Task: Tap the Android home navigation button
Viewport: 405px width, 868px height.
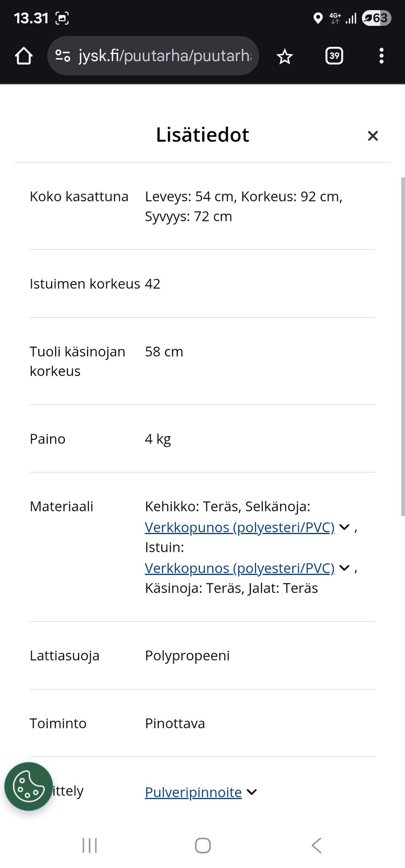Action: tap(202, 845)
